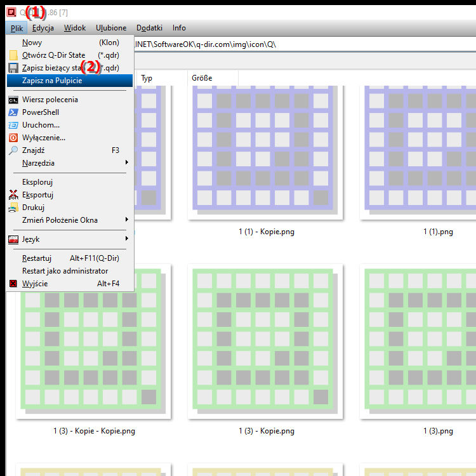The image size is (476, 476).
Task: Click the PowerShell icon
Action: (x=13, y=112)
